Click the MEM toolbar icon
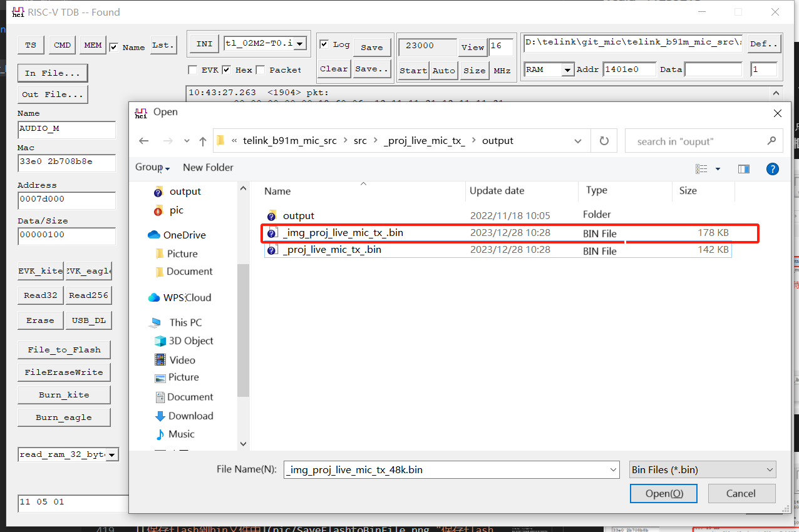 coord(92,44)
